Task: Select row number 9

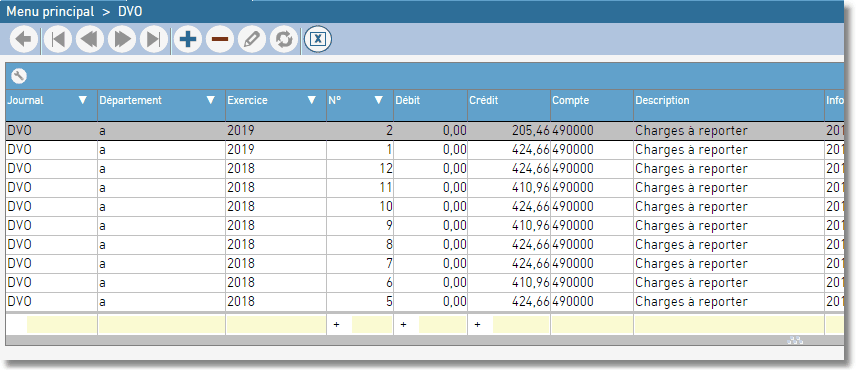Action: (425, 226)
